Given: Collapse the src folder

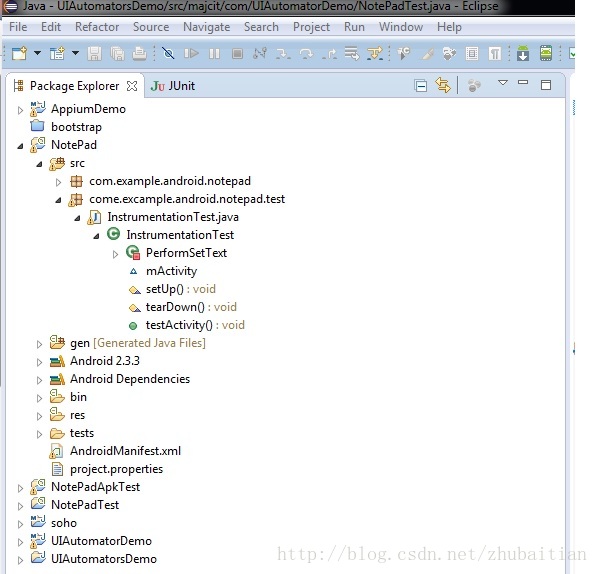Looking at the screenshot, I should 39,164.
